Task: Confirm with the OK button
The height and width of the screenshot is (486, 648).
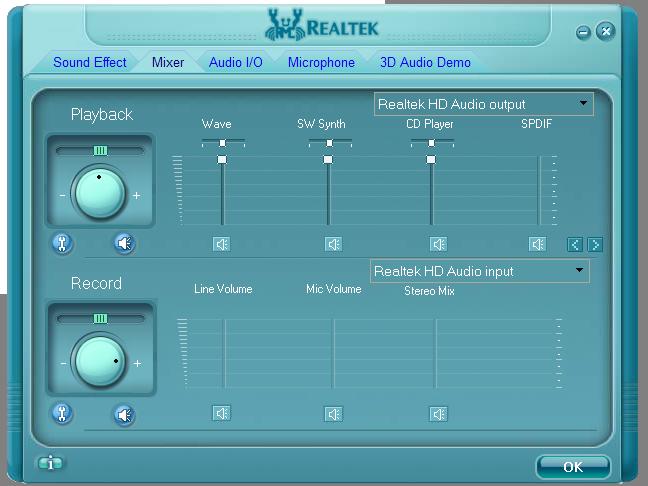Action: 573,467
